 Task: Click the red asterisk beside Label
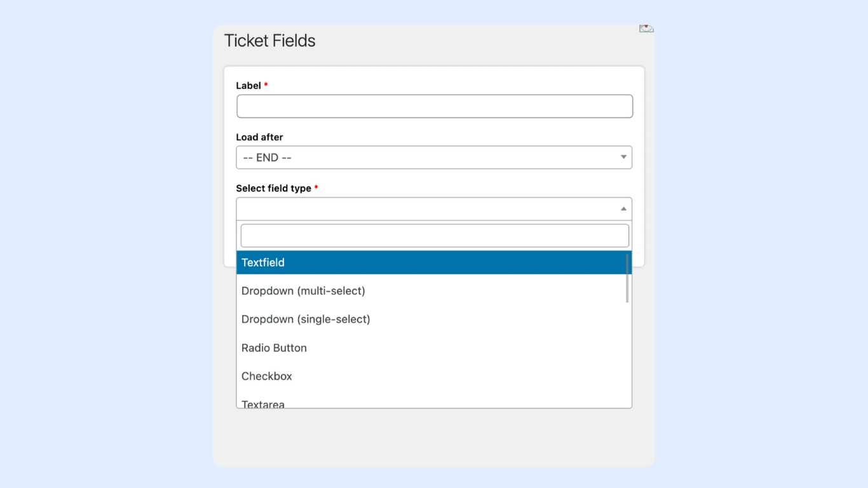click(266, 85)
